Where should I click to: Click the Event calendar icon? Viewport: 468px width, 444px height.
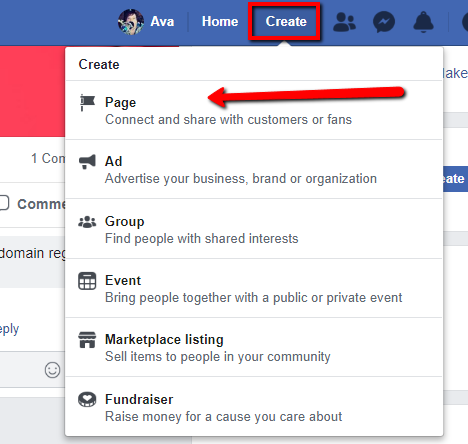coord(87,281)
